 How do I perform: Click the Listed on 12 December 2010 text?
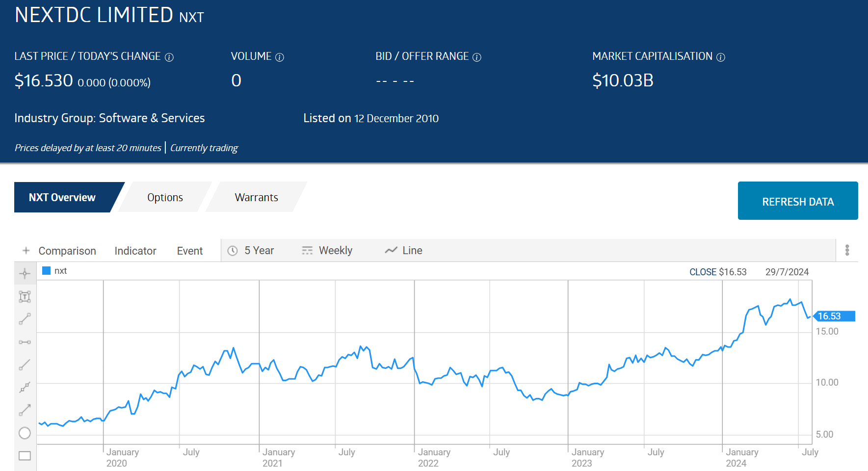click(371, 118)
